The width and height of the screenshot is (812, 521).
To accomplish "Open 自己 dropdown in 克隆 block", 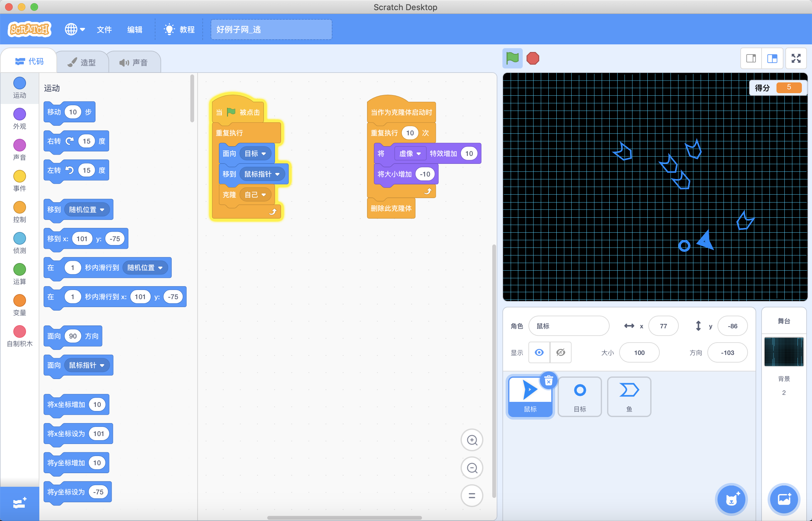I will [x=255, y=195].
